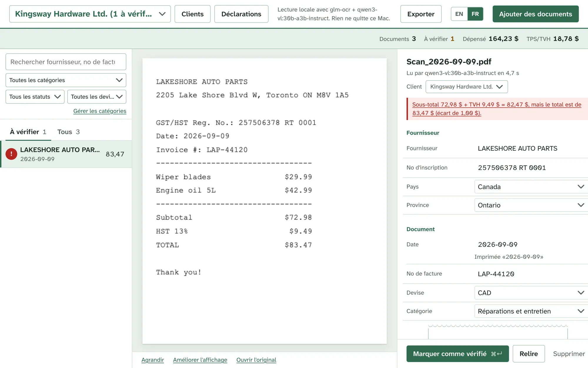The width and height of the screenshot is (588, 368).
Task: Switch language to EN
Action: [459, 14]
